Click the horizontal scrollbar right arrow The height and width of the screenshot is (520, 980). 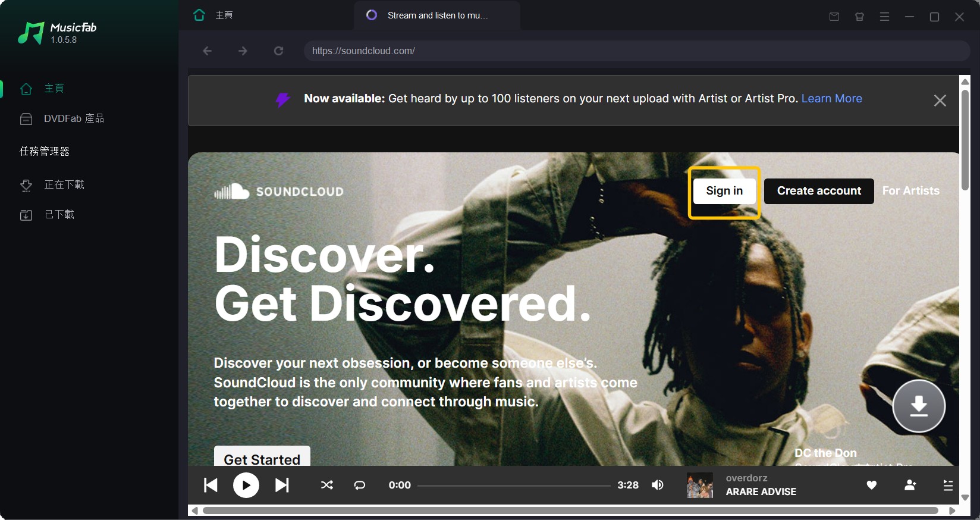952,510
